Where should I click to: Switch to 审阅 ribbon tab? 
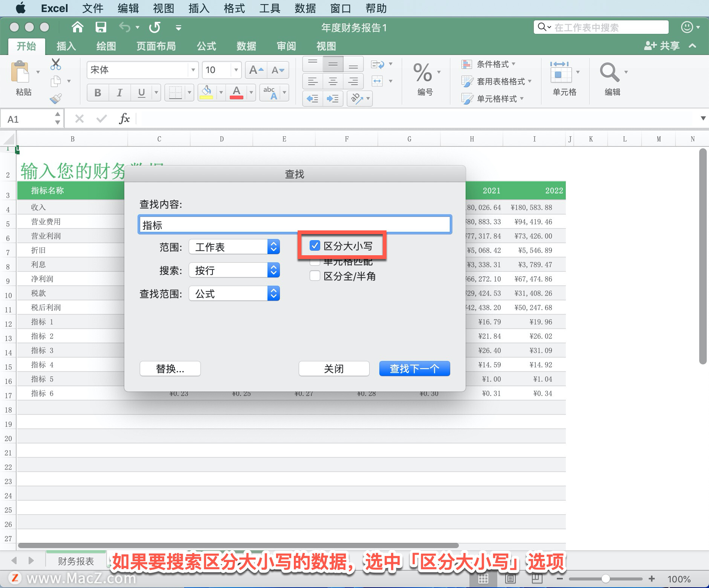click(286, 46)
